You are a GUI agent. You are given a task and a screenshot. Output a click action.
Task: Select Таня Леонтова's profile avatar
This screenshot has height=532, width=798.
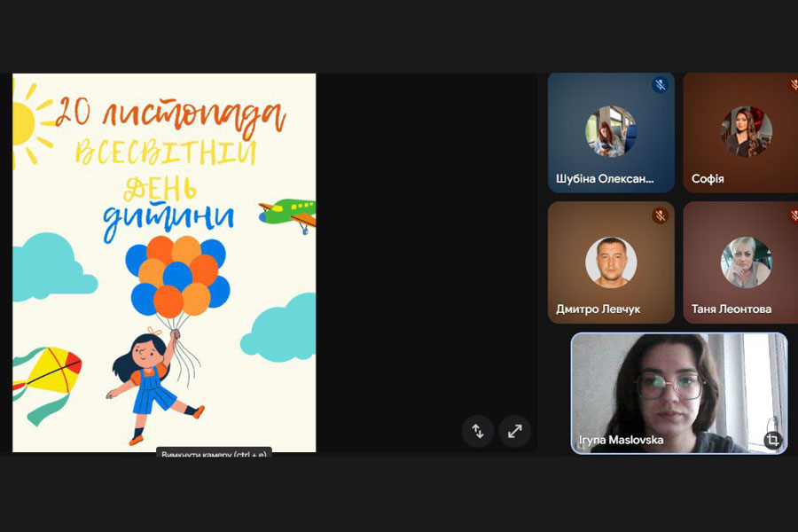coord(746,262)
